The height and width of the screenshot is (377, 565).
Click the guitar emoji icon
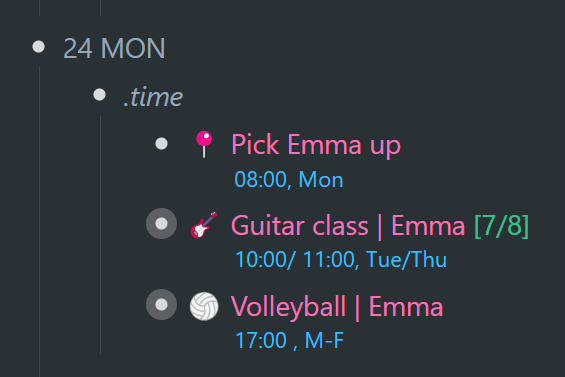[x=204, y=225]
